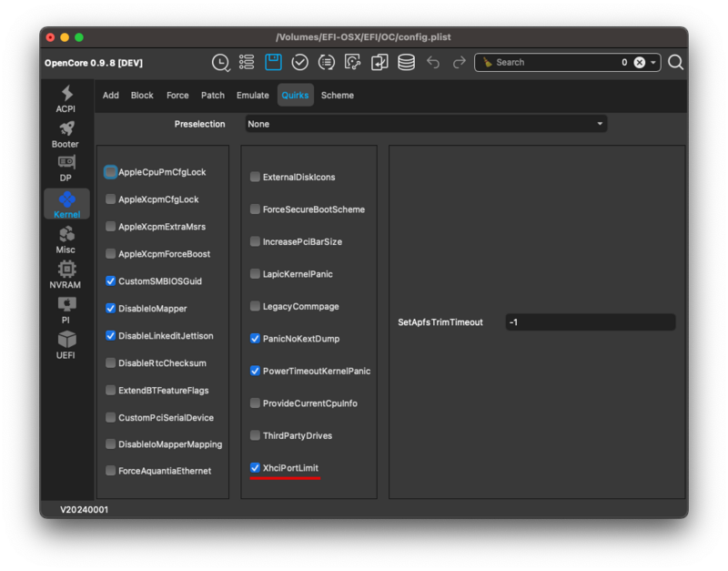Switch to the Patch tab

pos(213,96)
